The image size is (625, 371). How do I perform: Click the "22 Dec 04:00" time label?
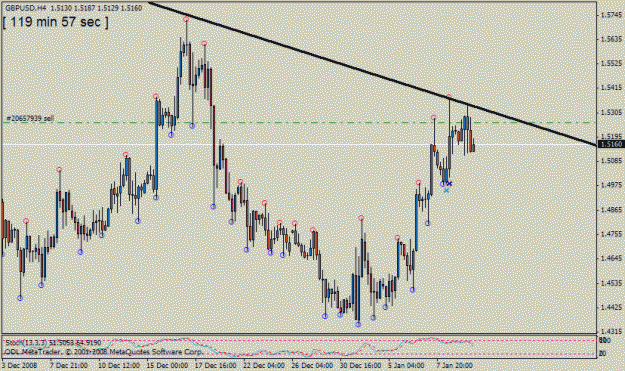point(264,365)
